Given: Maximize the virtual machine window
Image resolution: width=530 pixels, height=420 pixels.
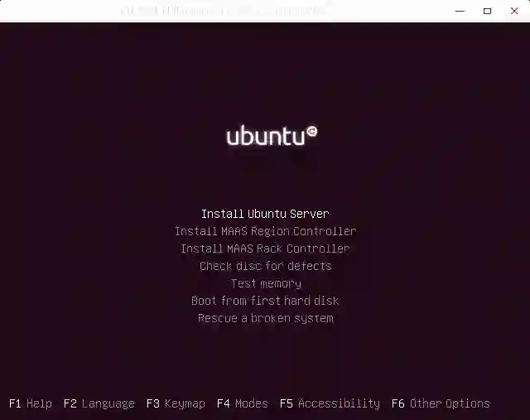Looking at the screenshot, I should [x=487, y=11].
